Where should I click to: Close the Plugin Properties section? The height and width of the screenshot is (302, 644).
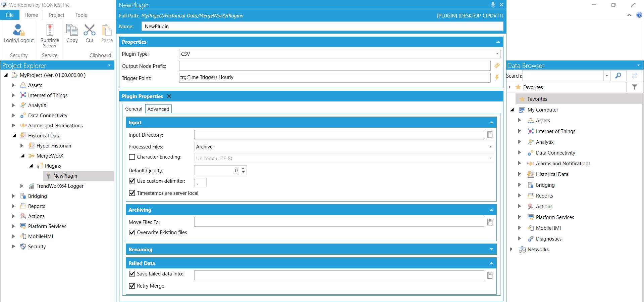coord(169,96)
